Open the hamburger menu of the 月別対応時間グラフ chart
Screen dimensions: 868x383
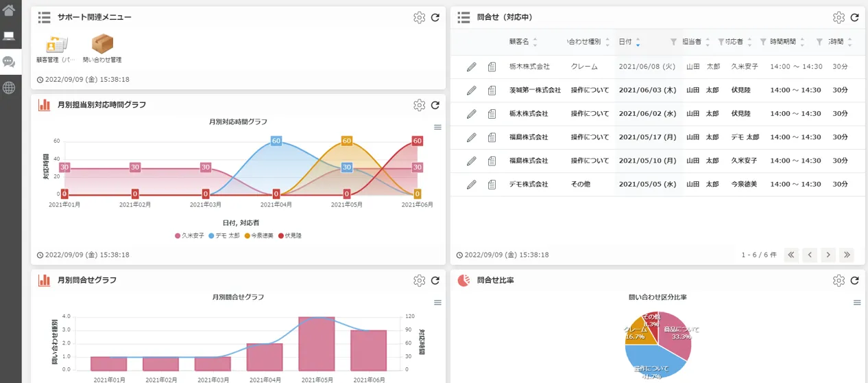pos(437,127)
